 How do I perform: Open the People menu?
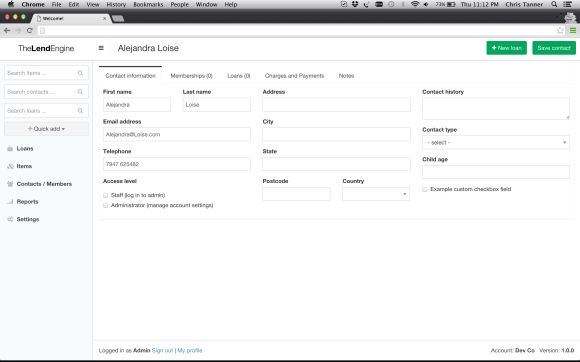pos(179,4)
